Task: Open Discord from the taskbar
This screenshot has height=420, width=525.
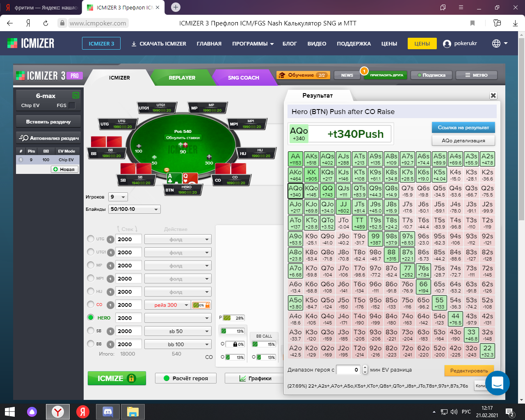Action: [x=107, y=411]
